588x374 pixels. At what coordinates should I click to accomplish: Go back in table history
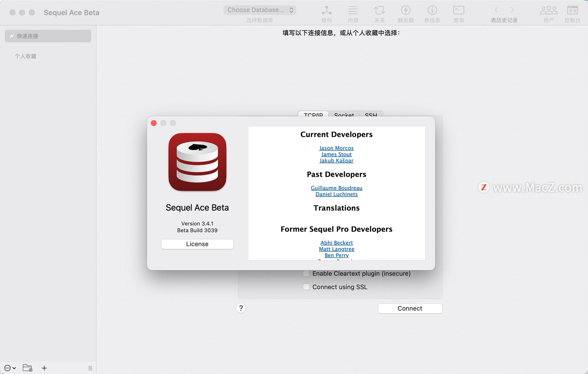496,10
